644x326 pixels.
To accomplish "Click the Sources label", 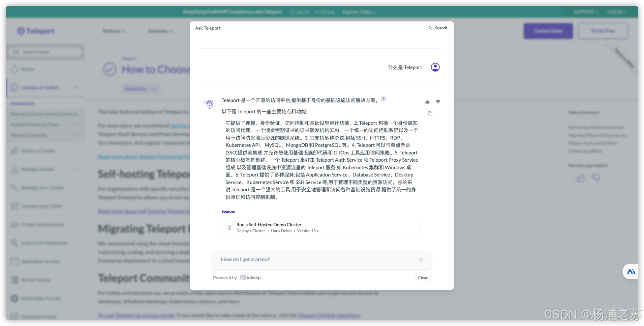I will (228, 211).
